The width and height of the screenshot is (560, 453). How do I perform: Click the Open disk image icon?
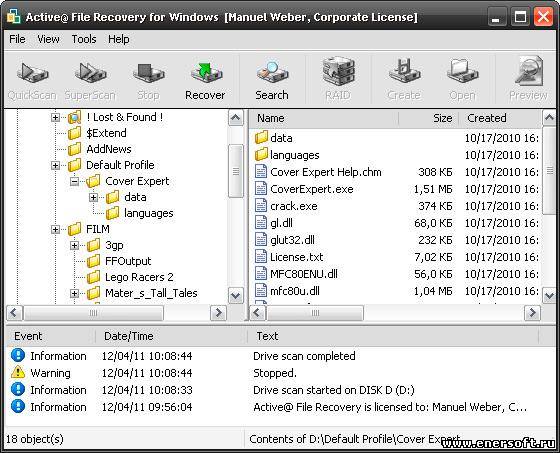coord(463,72)
